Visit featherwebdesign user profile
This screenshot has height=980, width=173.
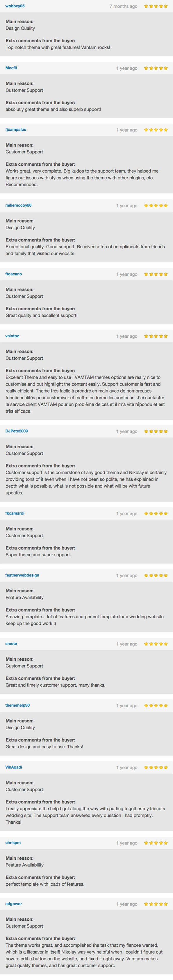click(22, 575)
